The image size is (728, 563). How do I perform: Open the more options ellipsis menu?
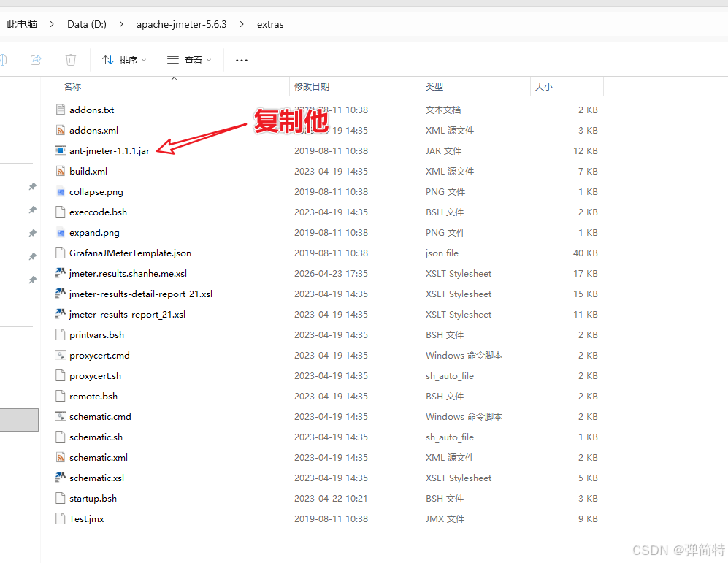point(242,61)
